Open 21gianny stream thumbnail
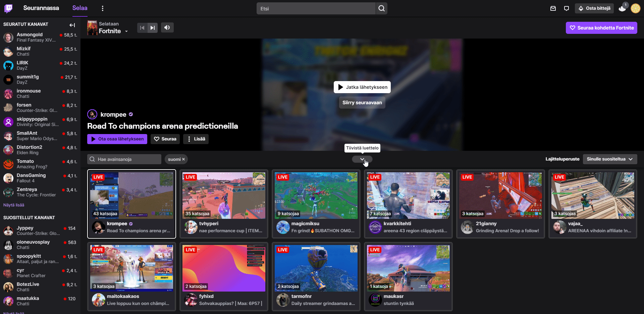The height and width of the screenshot is (314, 644). pos(500,195)
